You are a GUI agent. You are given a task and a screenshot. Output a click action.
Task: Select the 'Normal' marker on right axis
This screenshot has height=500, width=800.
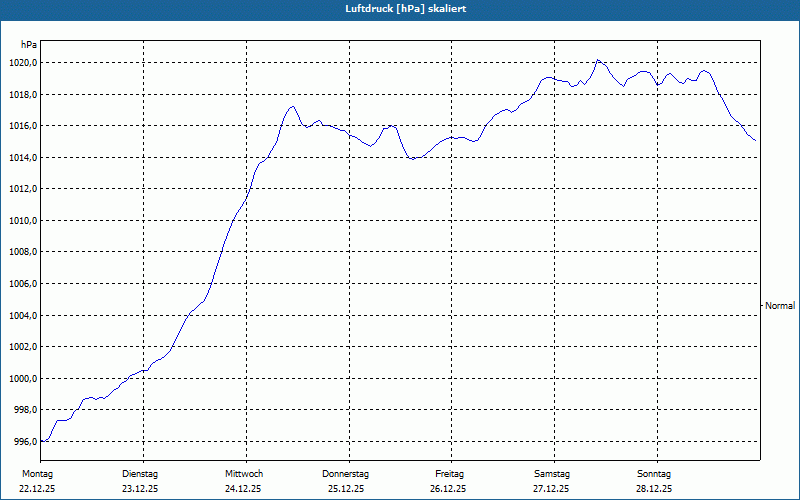[780, 306]
